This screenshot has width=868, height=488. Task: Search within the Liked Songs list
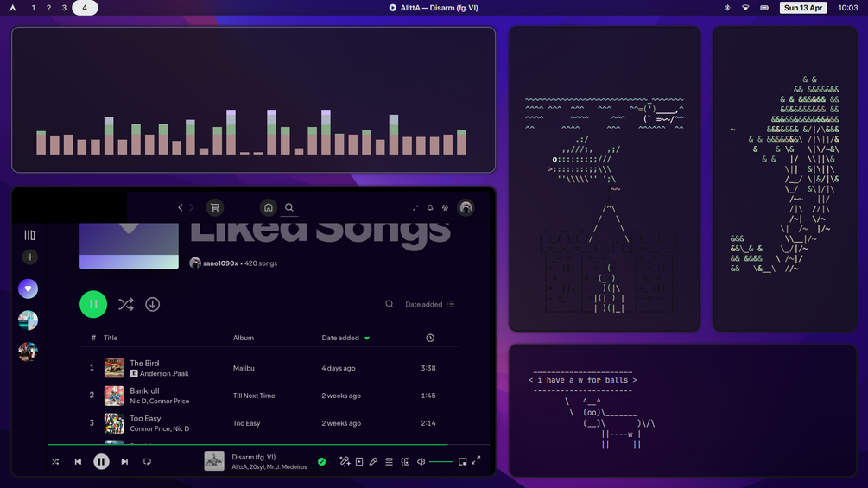click(x=390, y=304)
